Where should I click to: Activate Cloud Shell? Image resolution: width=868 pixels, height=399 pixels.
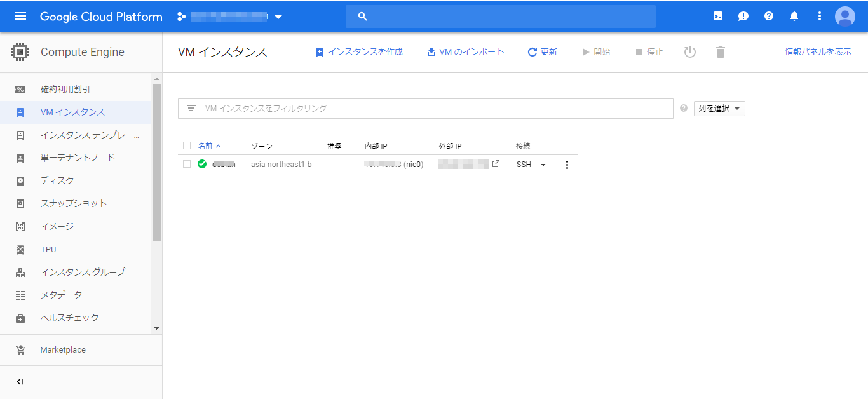(x=717, y=17)
